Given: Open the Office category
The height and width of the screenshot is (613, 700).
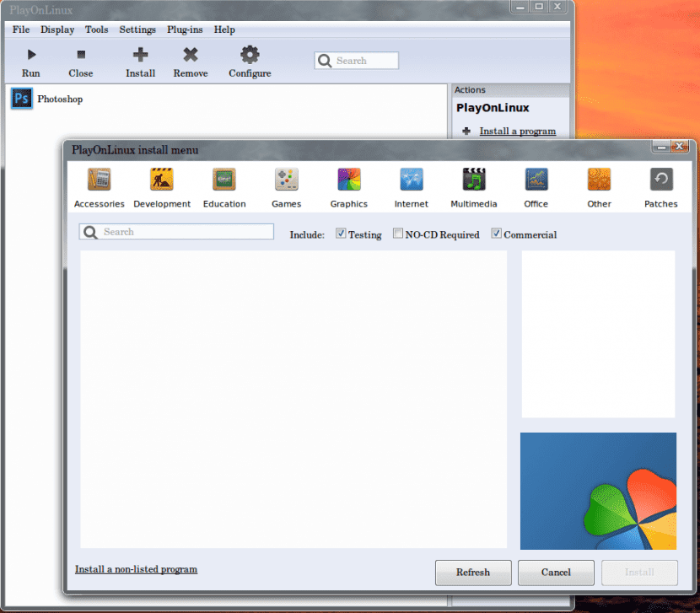Looking at the screenshot, I should pyautogui.click(x=536, y=188).
